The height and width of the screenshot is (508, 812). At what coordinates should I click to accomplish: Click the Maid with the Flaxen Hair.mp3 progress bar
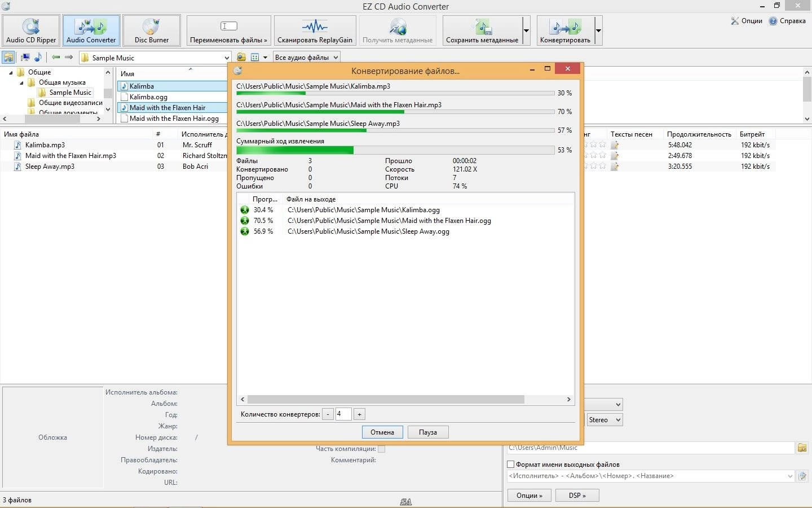point(395,112)
